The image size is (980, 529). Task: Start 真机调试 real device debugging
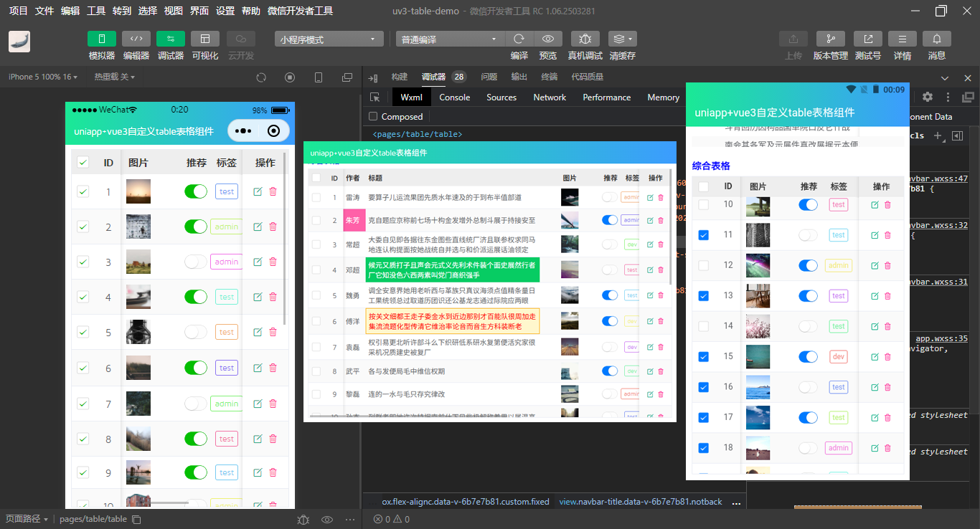pyautogui.click(x=585, y=39)
